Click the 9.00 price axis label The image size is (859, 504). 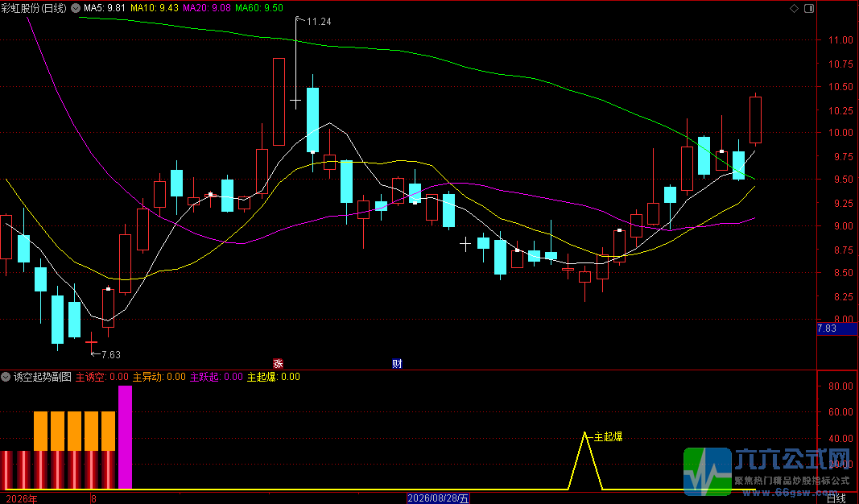(843, 225)
